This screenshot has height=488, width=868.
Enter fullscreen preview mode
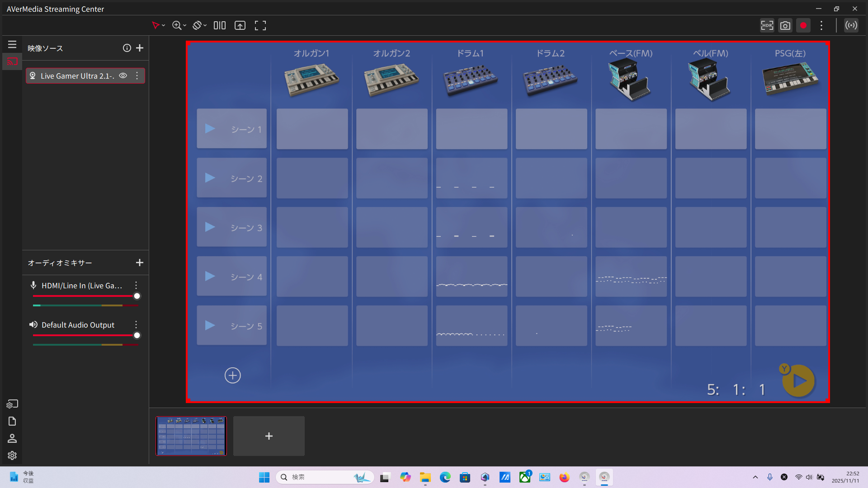point(260,26)
